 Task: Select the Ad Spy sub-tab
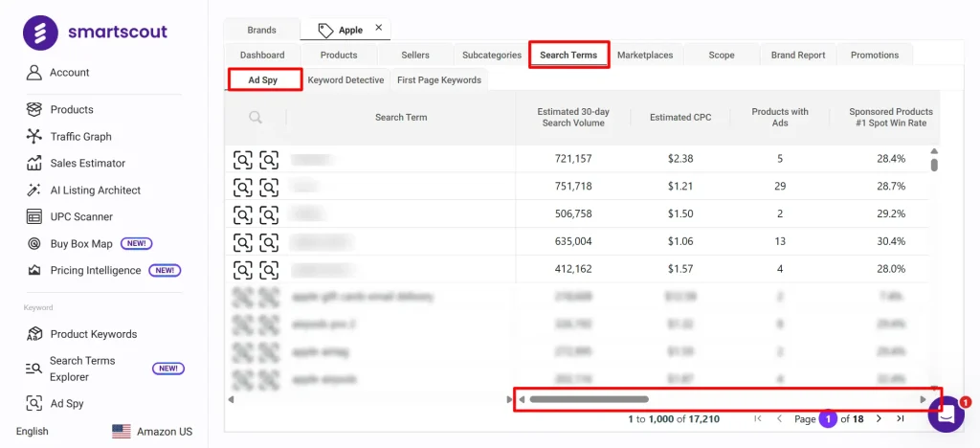click(263, 80)
